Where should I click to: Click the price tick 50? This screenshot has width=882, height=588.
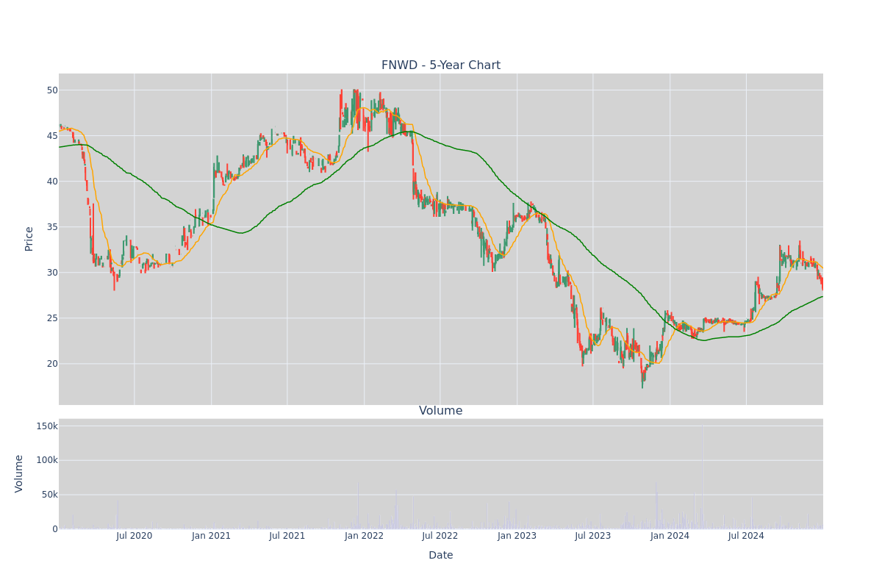52,90
